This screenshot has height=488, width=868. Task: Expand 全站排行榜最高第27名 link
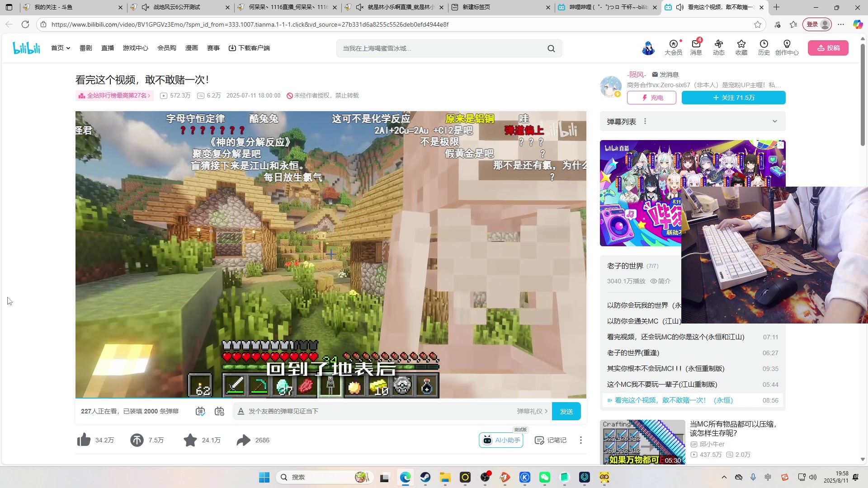(114, 96)
